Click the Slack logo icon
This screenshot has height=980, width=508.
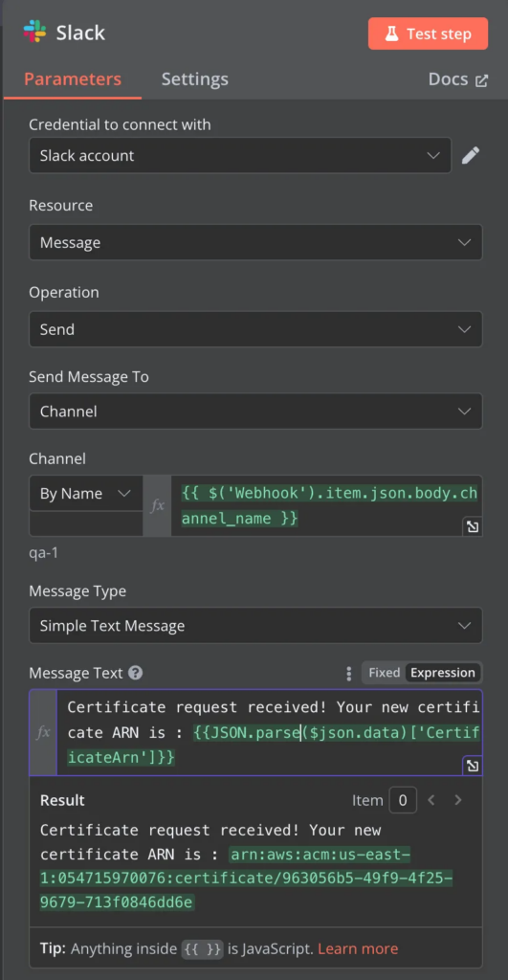(x=34, y=32)
